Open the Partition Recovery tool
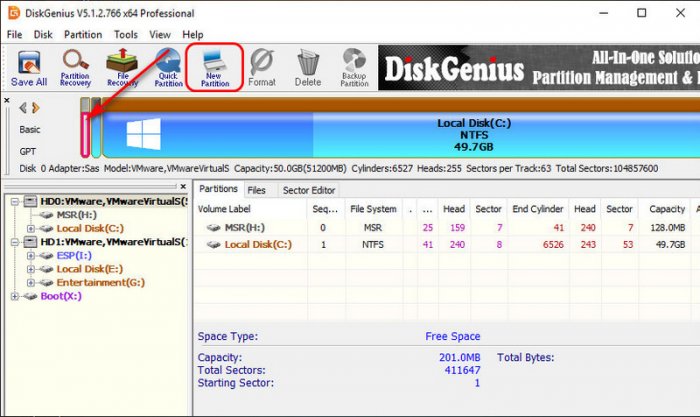 pyautogui.click(x=75, y=68)
